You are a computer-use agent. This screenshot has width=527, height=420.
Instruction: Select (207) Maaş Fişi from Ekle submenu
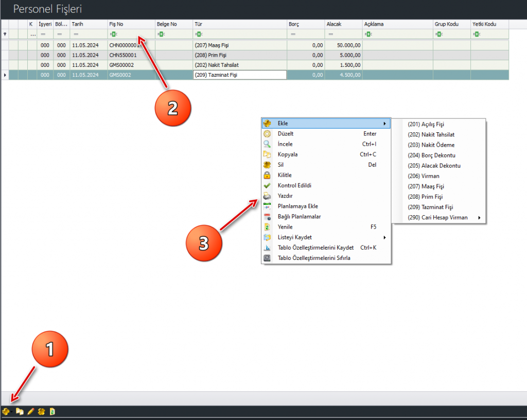(x=426, y=186)
